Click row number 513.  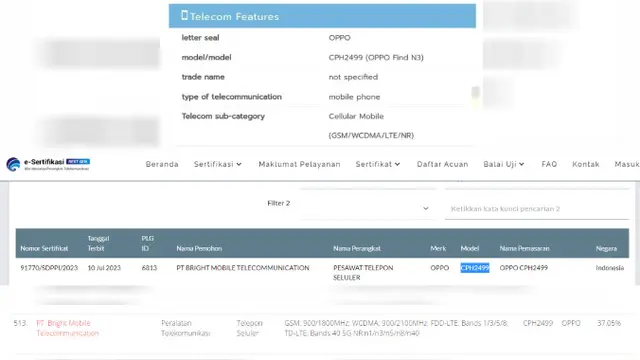[20, 323]
